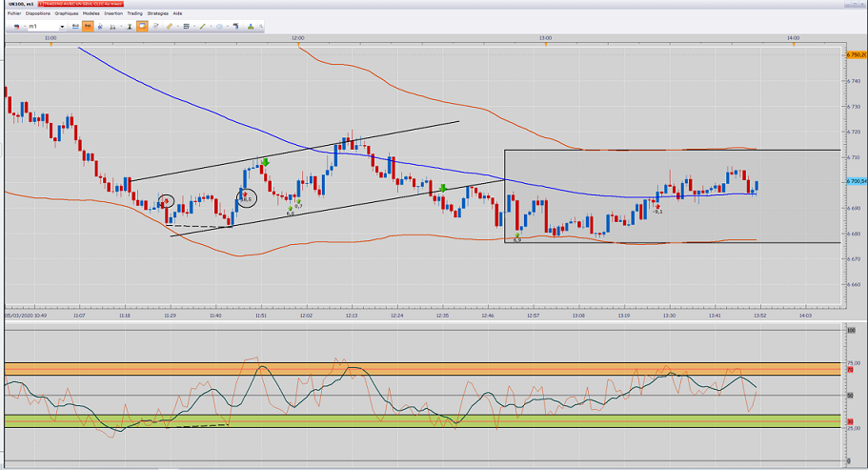868x470 pixels.
Task: Click the 14:00 time marker triangle
Action: [x=794, y=44]
